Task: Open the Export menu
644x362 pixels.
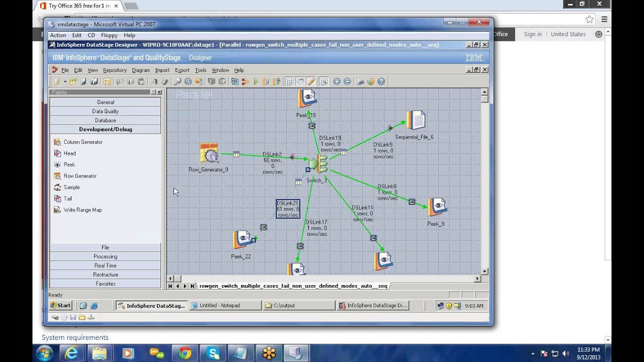Action: point(182,70)
